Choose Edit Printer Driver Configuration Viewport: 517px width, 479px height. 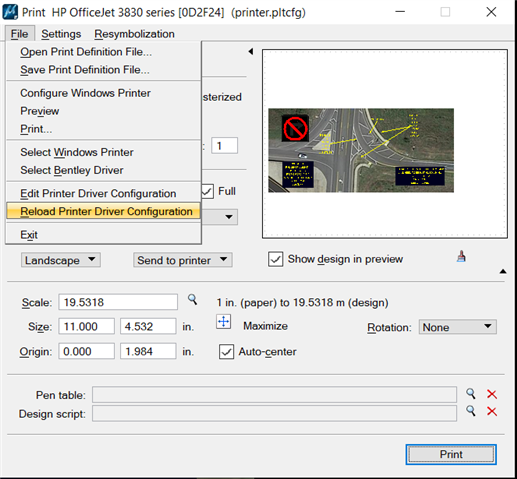coord(104,193)
